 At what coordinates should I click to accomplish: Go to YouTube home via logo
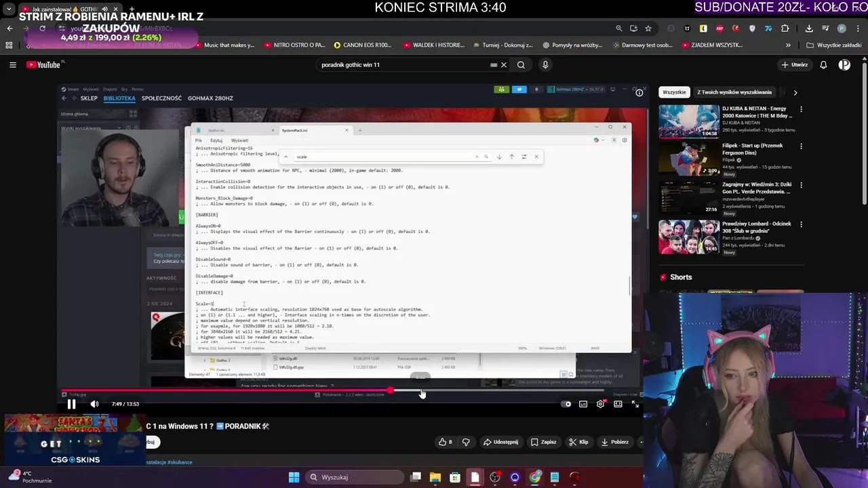click(45, 65)
